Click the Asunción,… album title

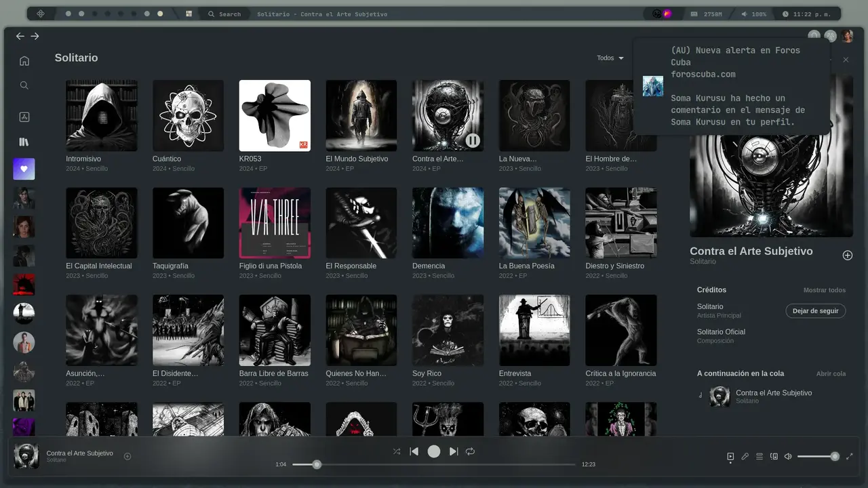(x=85, y=373)
